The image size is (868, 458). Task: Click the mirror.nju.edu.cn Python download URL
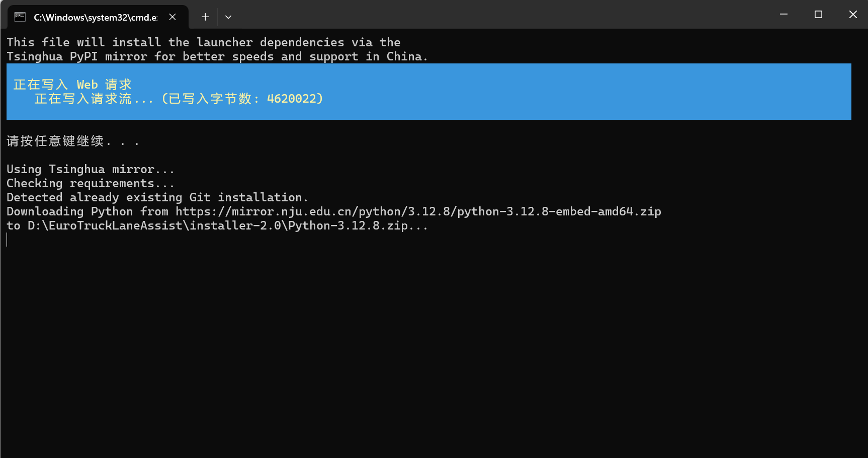pyautogui.click(x=418, y=211)
